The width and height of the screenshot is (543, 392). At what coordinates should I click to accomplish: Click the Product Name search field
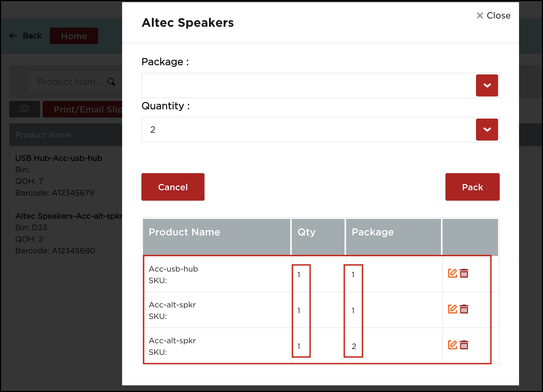tap(69, 82)
